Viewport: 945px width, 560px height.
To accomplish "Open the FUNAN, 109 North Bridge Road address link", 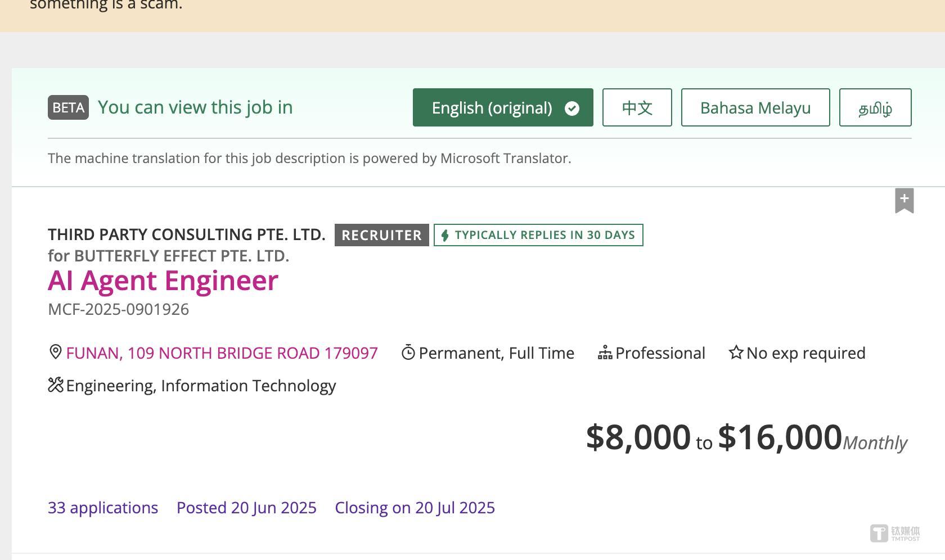I will click(222, 353).
